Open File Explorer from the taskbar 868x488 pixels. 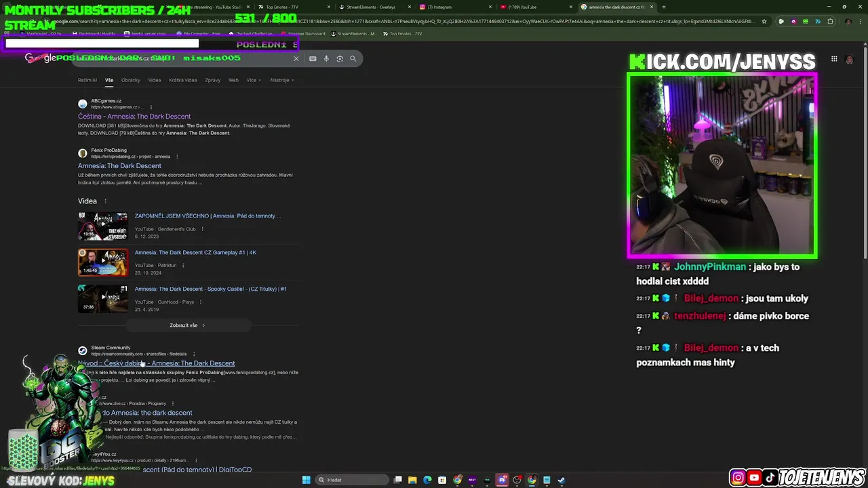click(412, 480)
